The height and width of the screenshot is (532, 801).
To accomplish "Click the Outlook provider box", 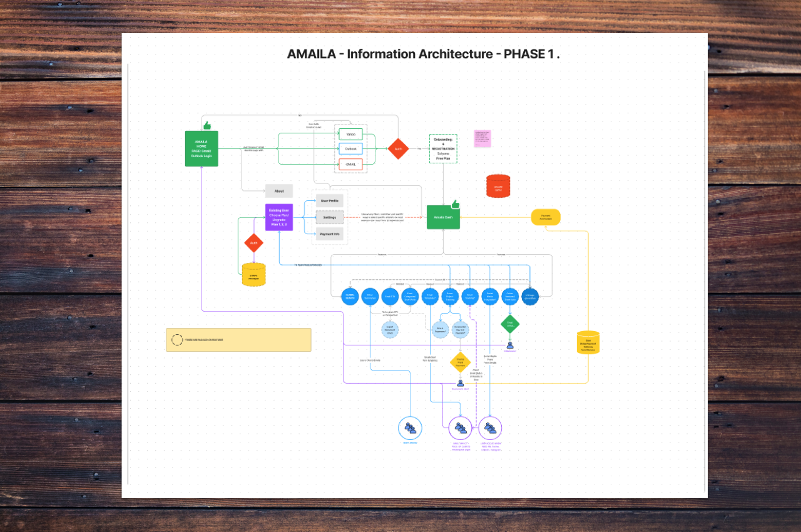I will pos(350,149).
